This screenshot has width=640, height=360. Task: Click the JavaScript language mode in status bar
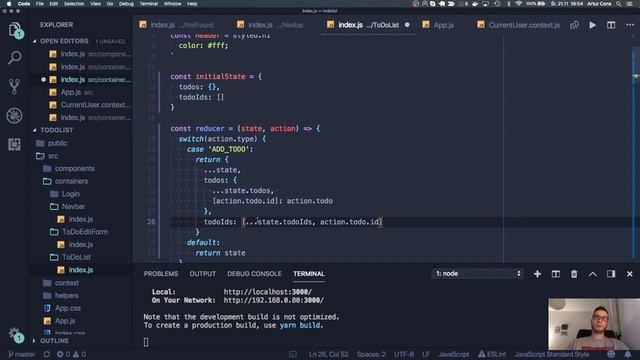tap(453, 354)
